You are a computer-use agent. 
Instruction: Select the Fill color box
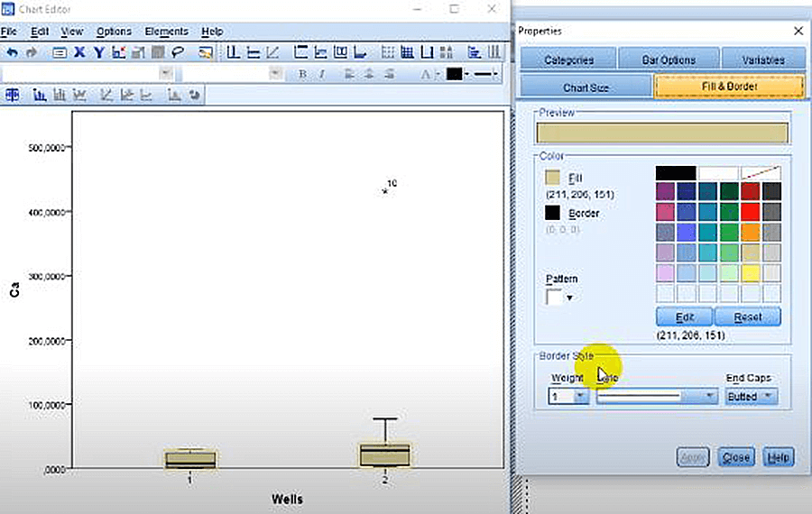(x=553, y=179)
